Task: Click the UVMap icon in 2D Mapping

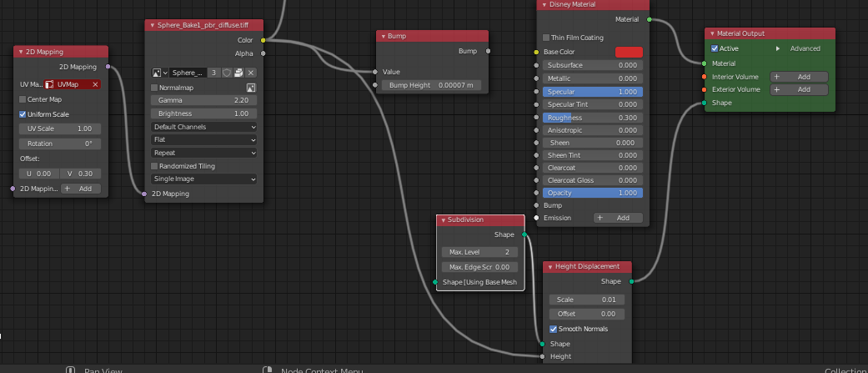Action: click(50, 84)
